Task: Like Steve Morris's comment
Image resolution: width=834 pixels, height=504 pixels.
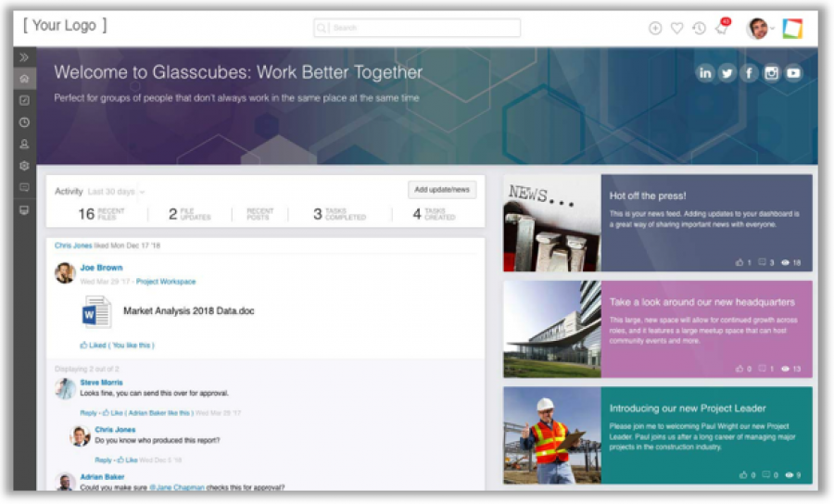Action: pyautogui.click(x=113, y=412)
